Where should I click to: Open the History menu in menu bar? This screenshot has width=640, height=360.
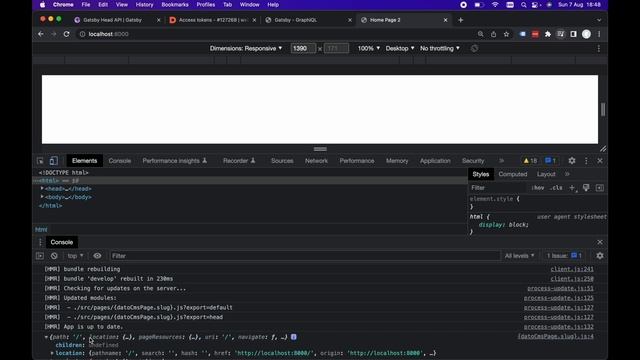pos(144,5)
